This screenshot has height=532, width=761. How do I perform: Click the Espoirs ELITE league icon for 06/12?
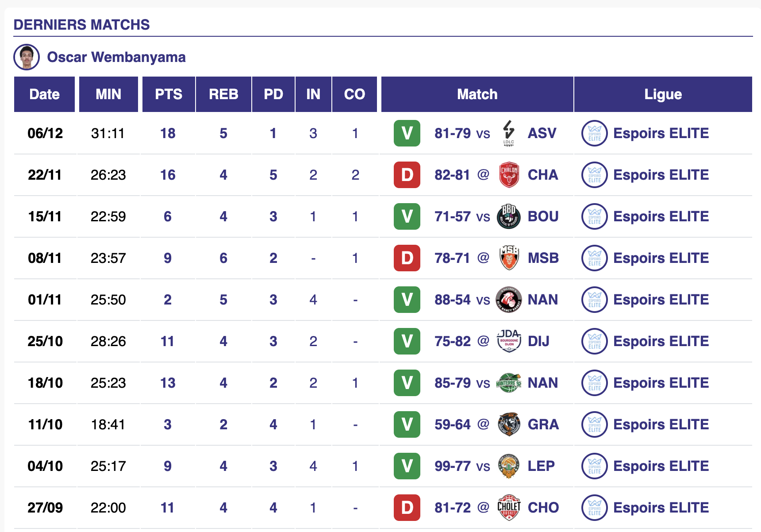(594, 133)
